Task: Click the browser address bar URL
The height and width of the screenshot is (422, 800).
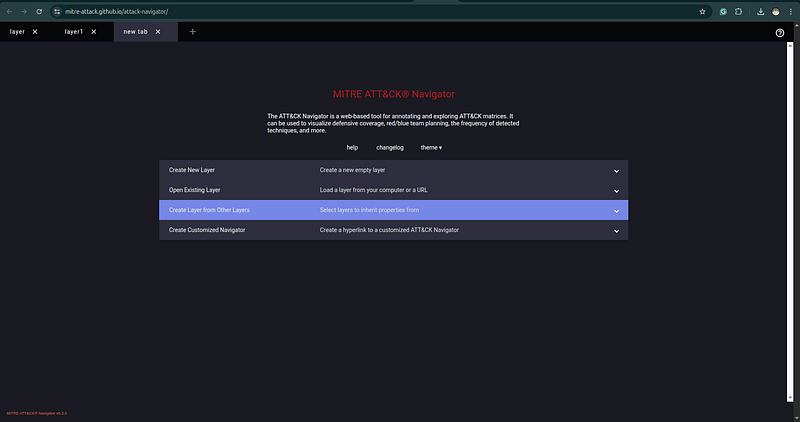Action: pyautogui.click(x=116, y=11)
